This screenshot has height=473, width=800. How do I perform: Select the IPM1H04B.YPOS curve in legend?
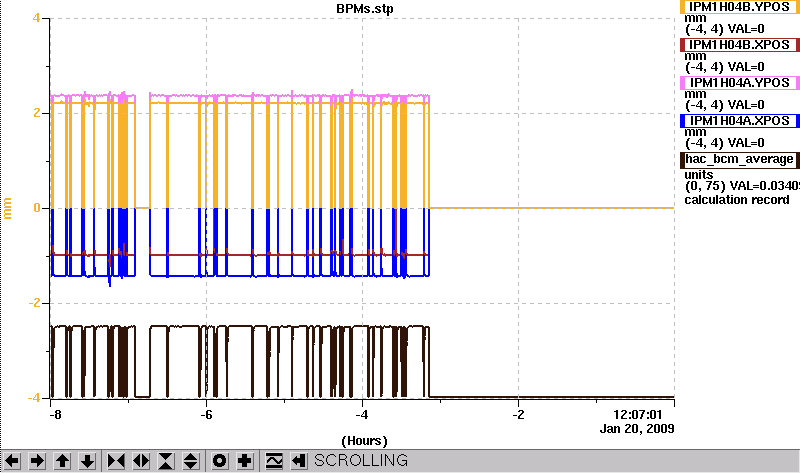pyautogui.click(x=739, y=7)
